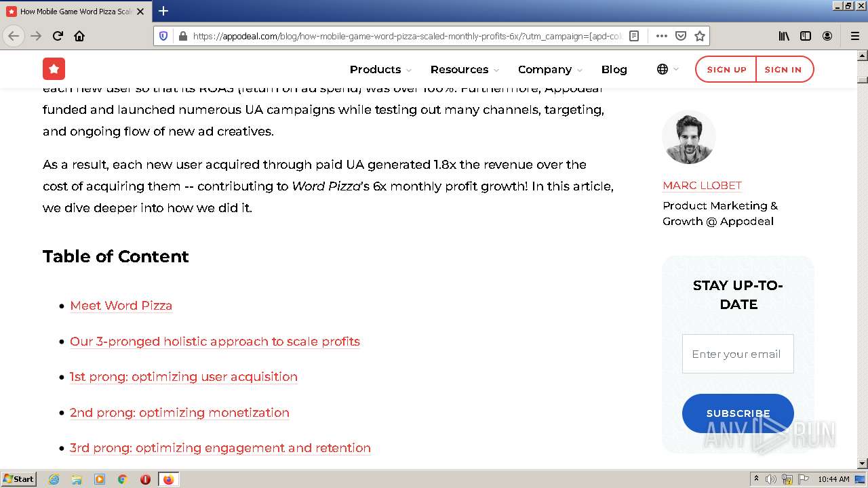The height and width of the screenshot is (488, 868).
Task: Bookmark this page with the star
Action: click(700, 36)
